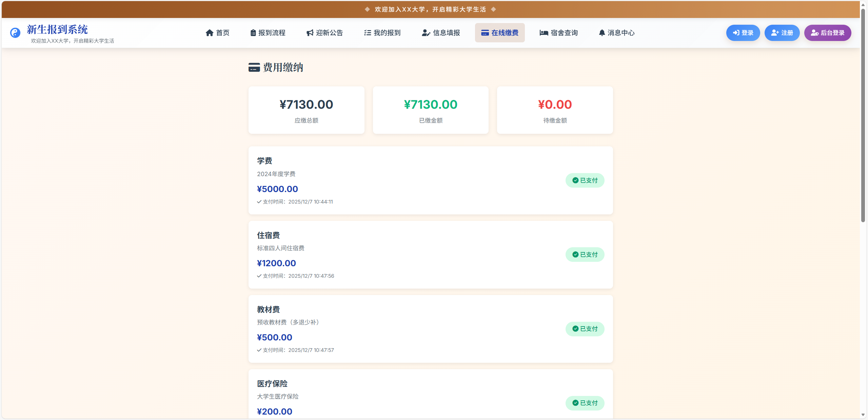
Task: Click the bed icon for 宿舍查询
Action: pos(544,33)
